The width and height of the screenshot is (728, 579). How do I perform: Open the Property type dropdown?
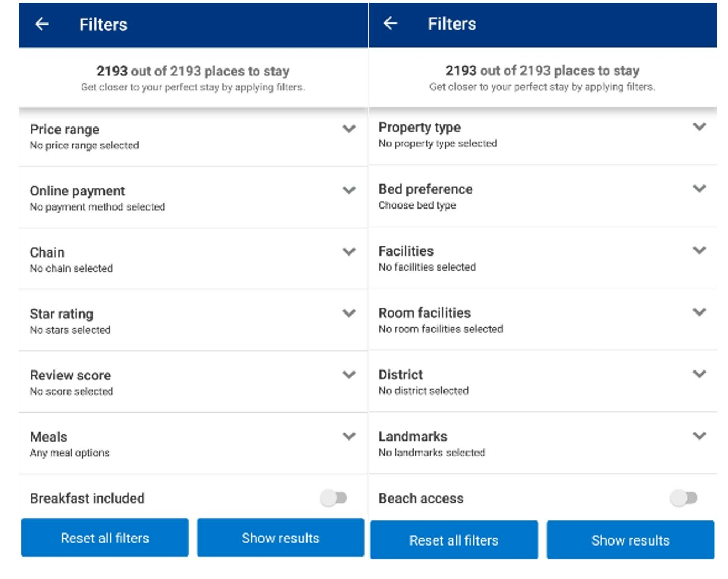[542, 135]
